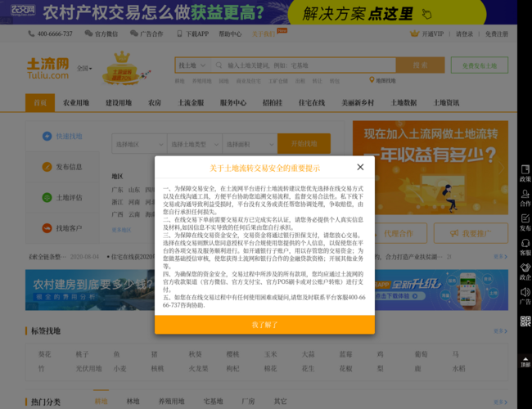Click the sidebar 合作 person icon
Image resolution: width=532 pixels, height=409 pixels.
click(525, 194)
